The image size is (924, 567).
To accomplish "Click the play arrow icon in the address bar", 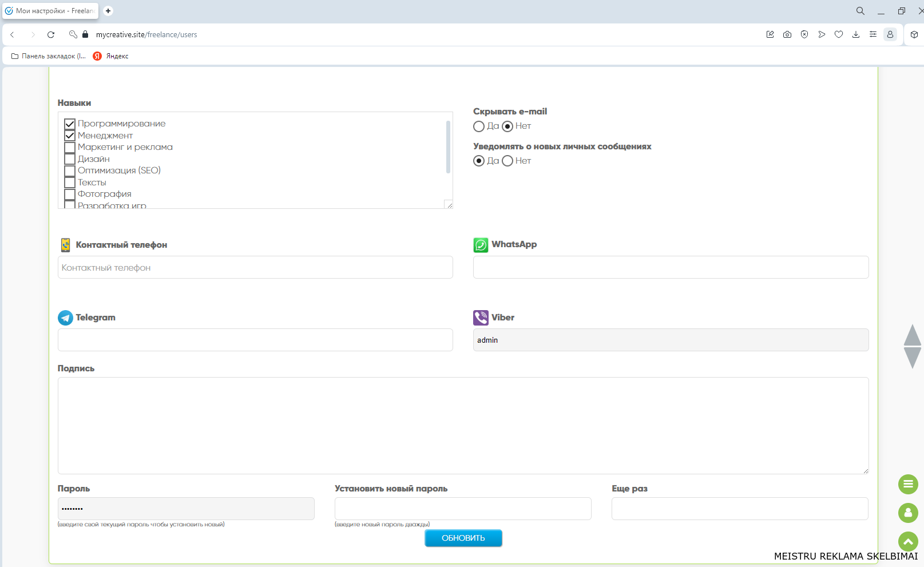I will pyautogui.click(x=822, y=34).
